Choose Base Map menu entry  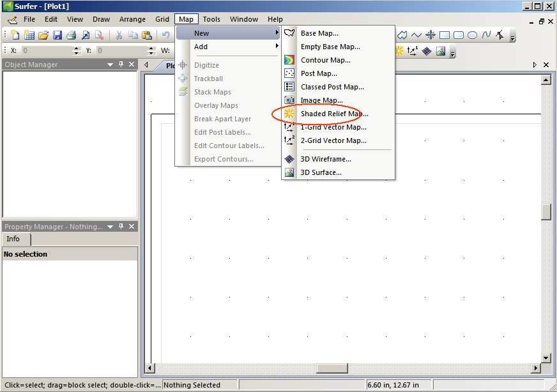click(x=338, y=33)
